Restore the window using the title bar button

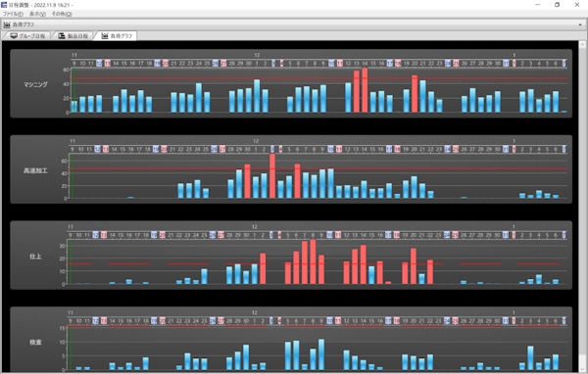click(557, 5)
